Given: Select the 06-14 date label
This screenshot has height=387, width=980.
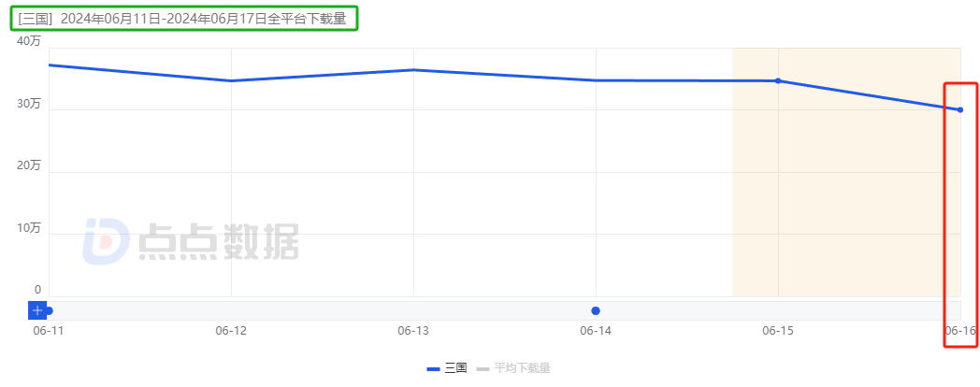Looking at the screenshot, I should point(595,331).
